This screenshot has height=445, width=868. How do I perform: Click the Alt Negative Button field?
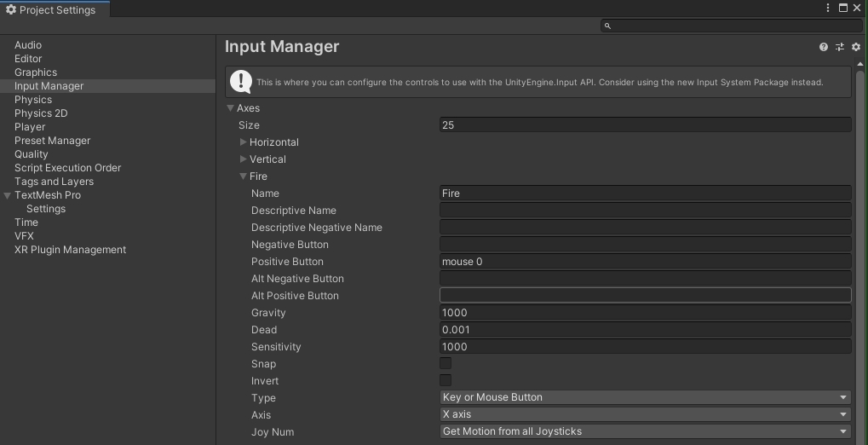click(x=646, y=278)
